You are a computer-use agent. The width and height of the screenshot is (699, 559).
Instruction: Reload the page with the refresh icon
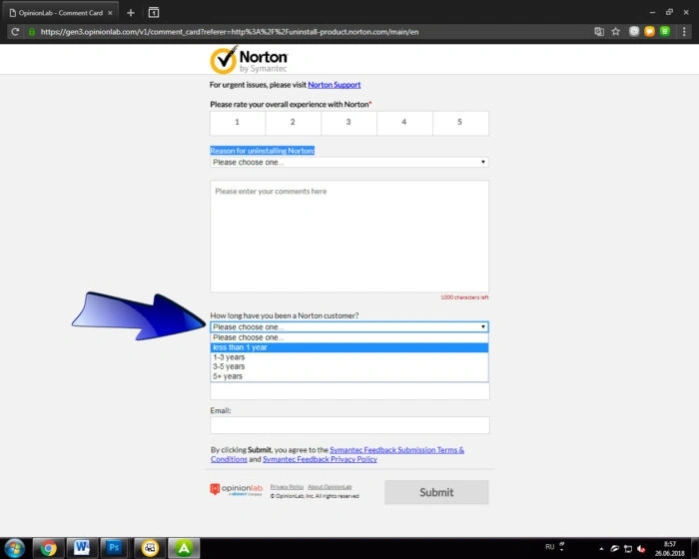15,32
